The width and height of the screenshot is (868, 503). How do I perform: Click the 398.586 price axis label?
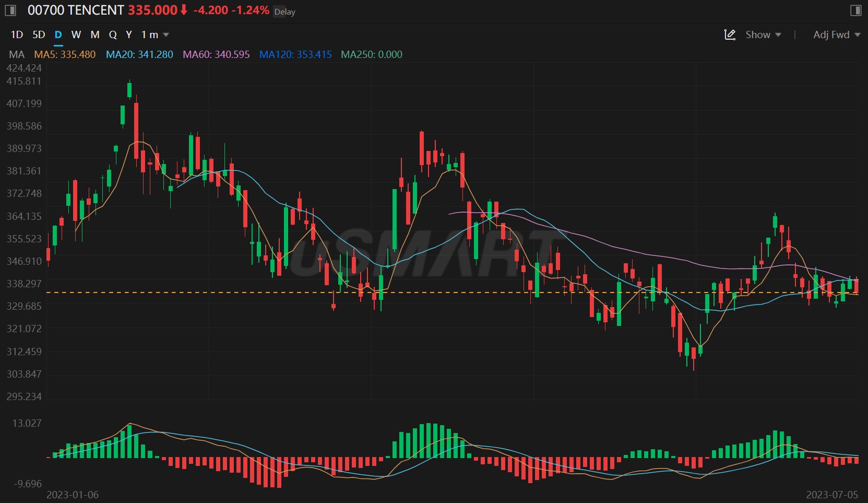[24, 126]
